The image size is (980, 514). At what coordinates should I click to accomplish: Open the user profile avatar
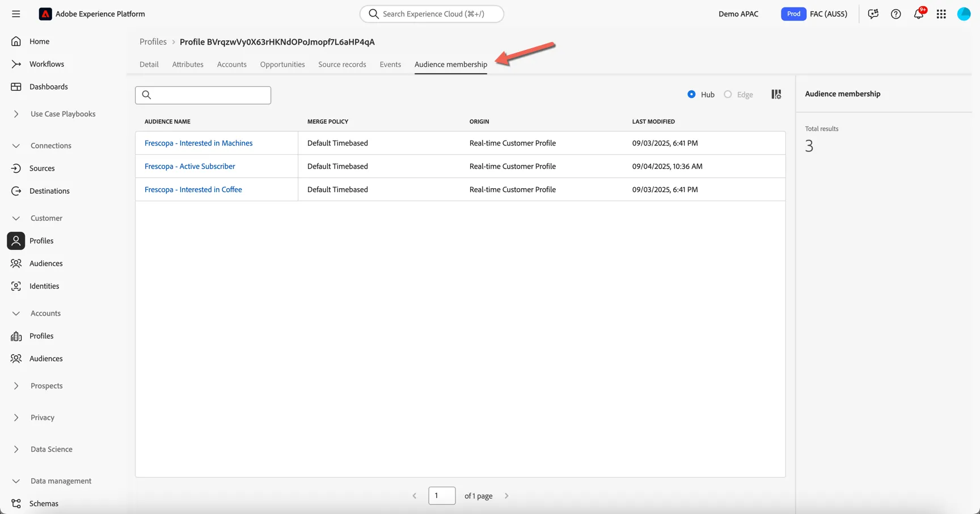964,14
